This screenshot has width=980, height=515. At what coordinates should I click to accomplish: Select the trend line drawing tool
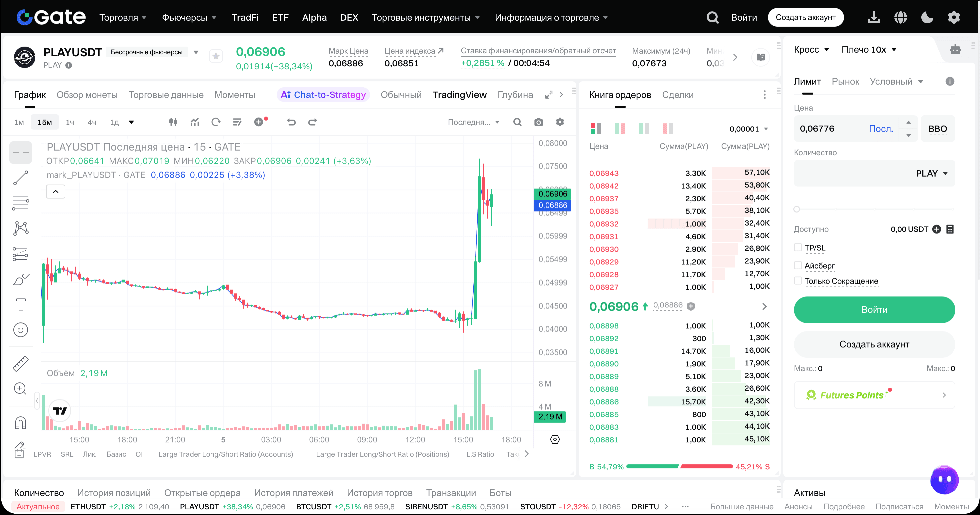(21, 178)
